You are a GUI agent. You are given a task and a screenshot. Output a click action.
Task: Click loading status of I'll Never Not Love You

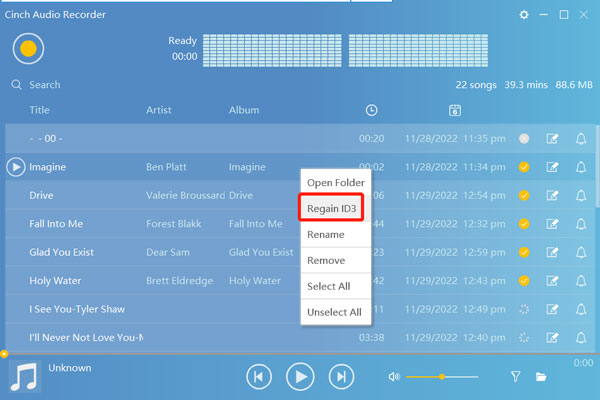[x=524, y=338]
